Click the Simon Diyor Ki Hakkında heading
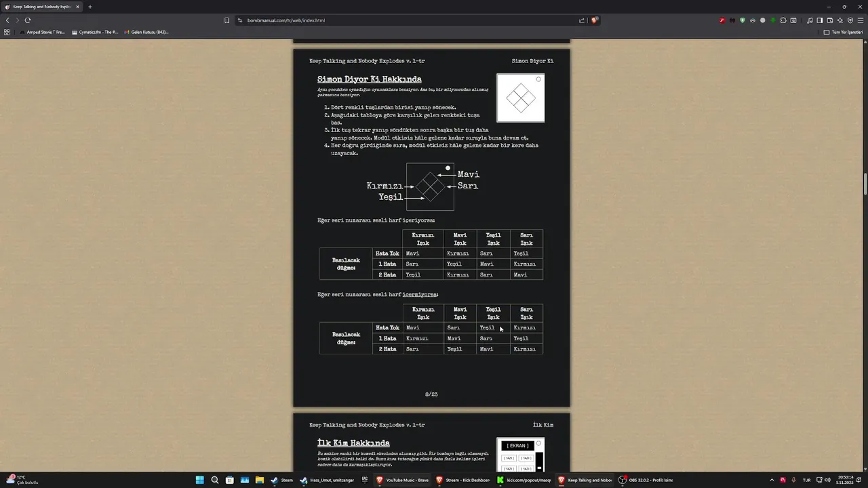The height and width of the screenshot is (488, 868). pos(369,79)
